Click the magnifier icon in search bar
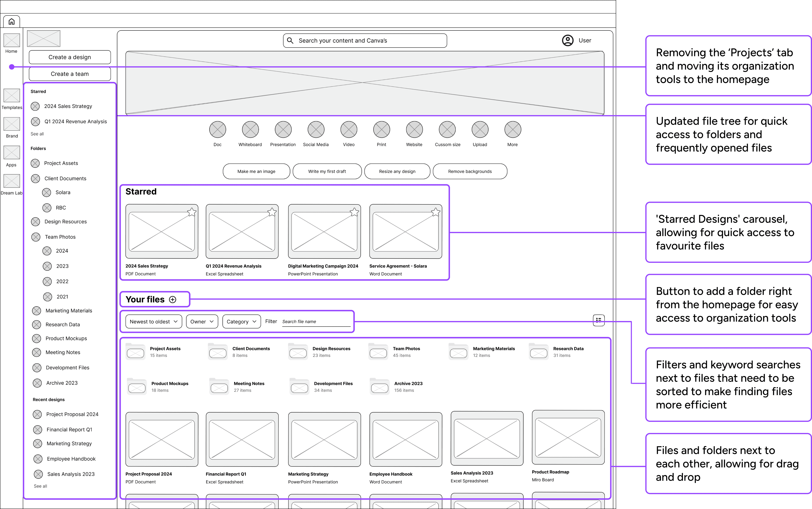Screen dimensions: 812x509 [290, 40]
